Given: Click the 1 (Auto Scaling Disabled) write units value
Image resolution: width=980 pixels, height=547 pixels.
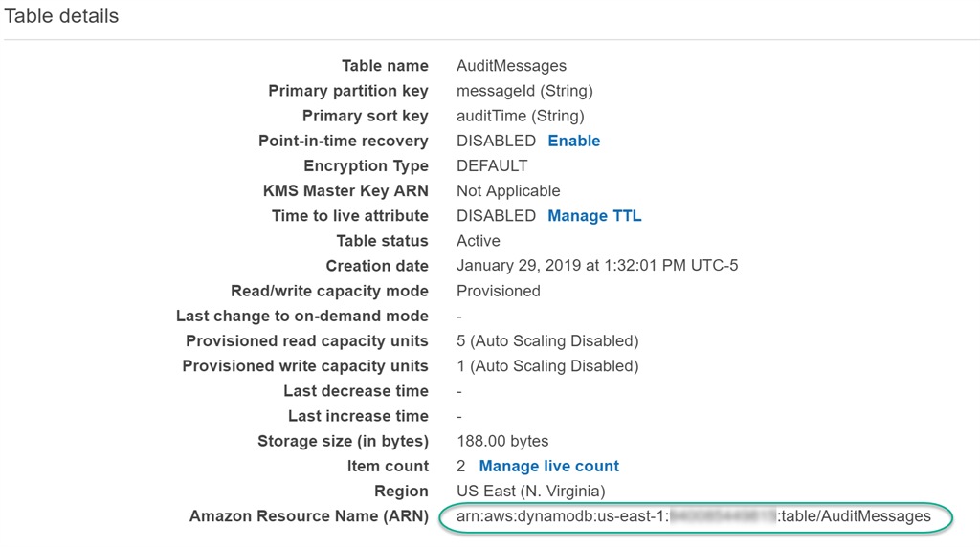Looking at the screenshot, I should coord(546,366).
